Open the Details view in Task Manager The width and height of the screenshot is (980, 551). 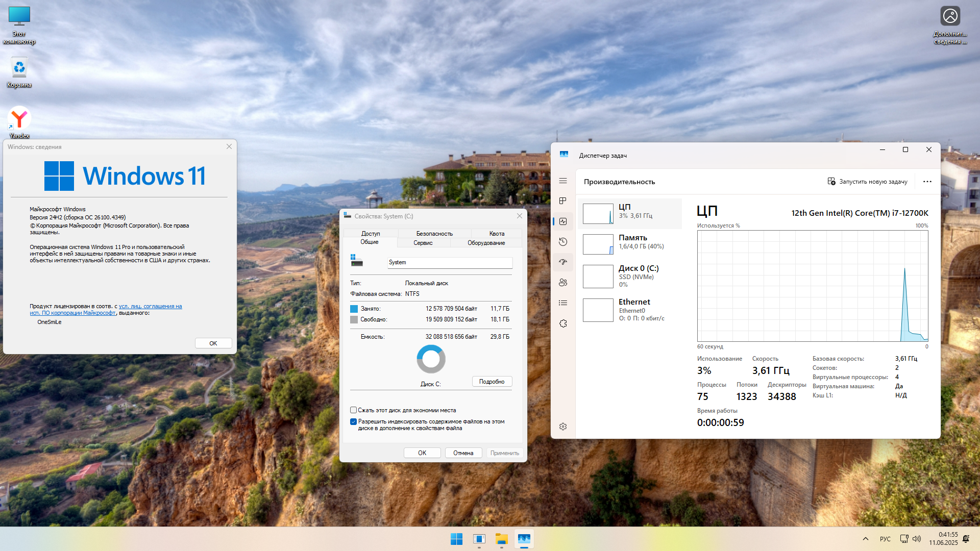(563, 303)
